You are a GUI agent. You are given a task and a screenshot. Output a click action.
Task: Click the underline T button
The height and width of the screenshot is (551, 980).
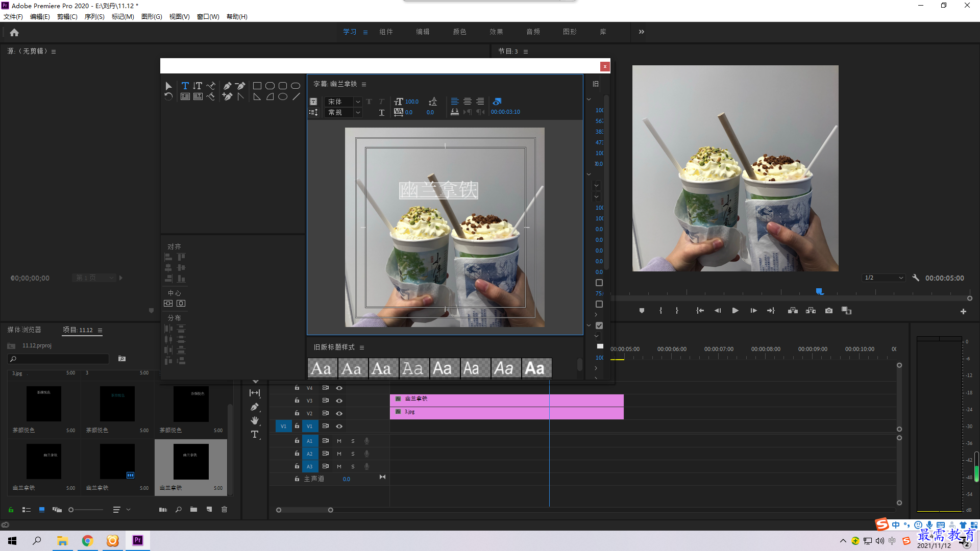click(381, 113)
